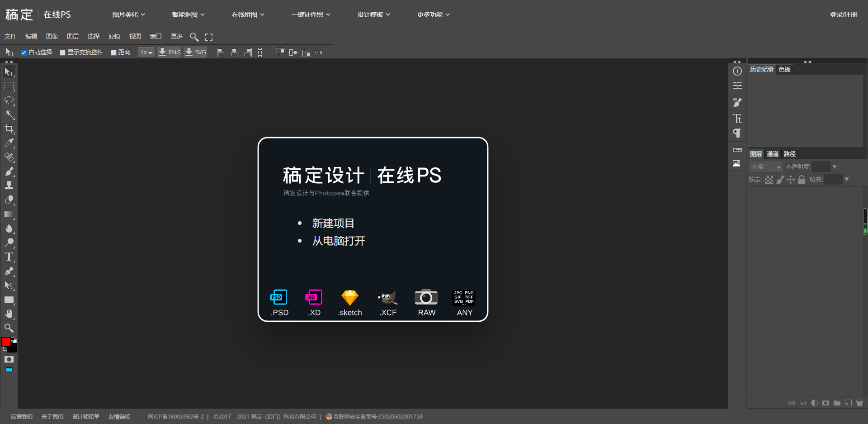The height and width of the screenshot is (424, 868).
Task: Open the 文件 menu
Action: 10,36
